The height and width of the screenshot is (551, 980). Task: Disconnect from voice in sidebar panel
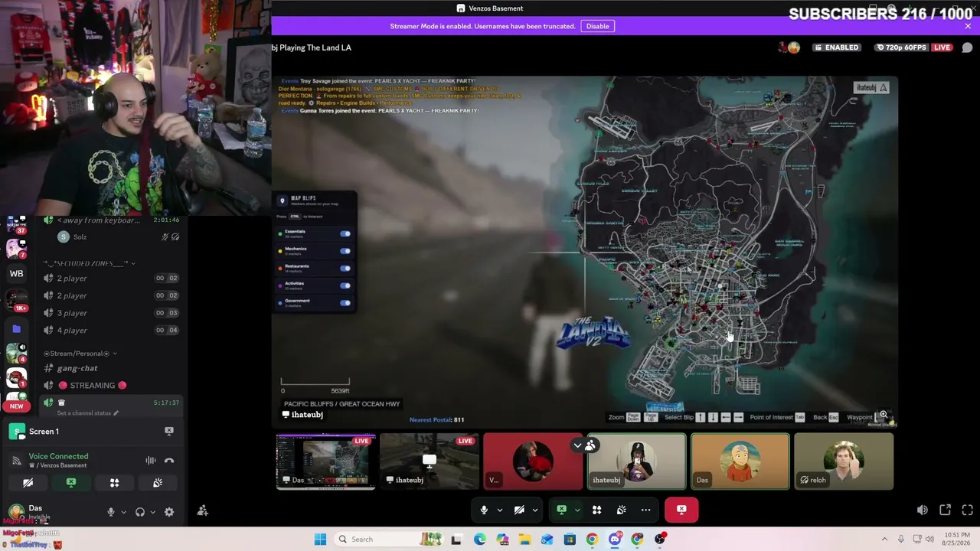coord(169,460)
